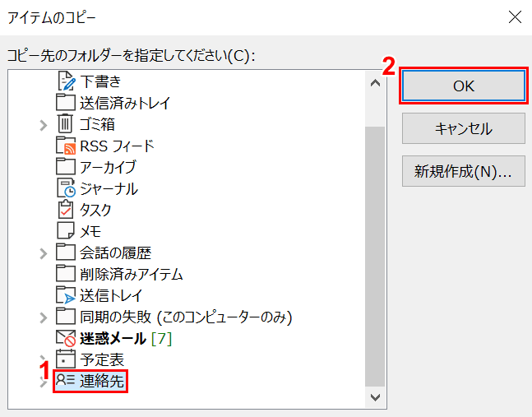Select the メモ folder name
Screen dimensions: 532x417
(x=90, y=231)
